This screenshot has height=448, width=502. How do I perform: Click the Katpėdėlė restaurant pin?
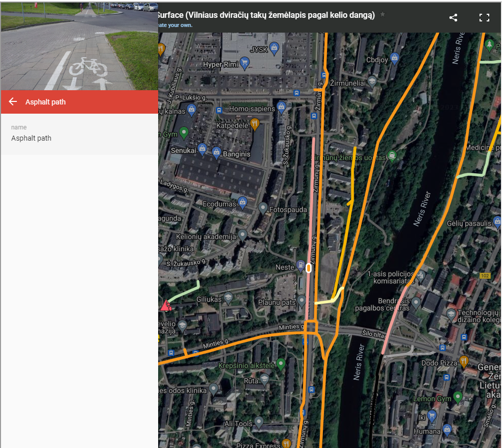(x=255, y=124)
